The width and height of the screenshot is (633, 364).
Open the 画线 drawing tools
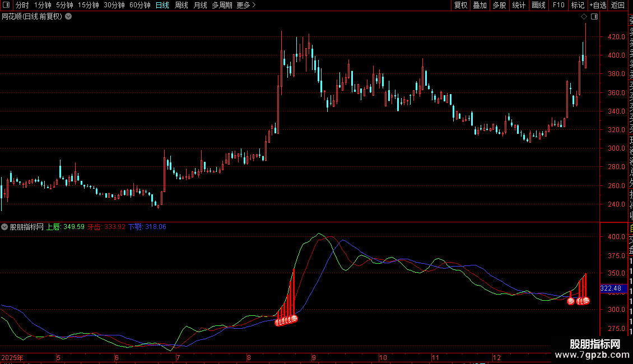[538, 5]
